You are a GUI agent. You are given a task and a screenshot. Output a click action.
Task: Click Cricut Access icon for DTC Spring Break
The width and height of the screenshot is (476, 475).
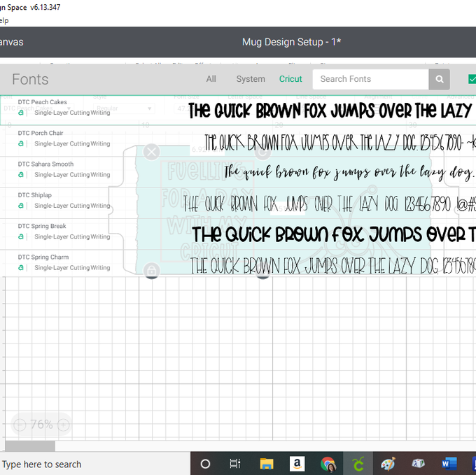[x=20, y=236]
